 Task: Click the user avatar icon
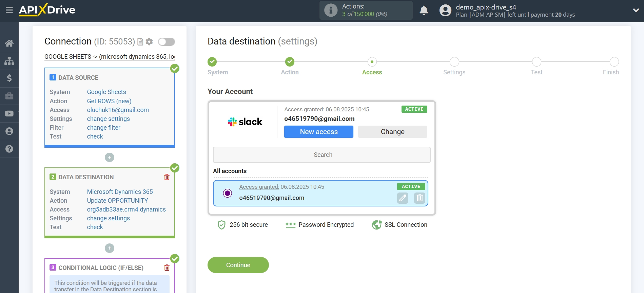tap(445, 11)
